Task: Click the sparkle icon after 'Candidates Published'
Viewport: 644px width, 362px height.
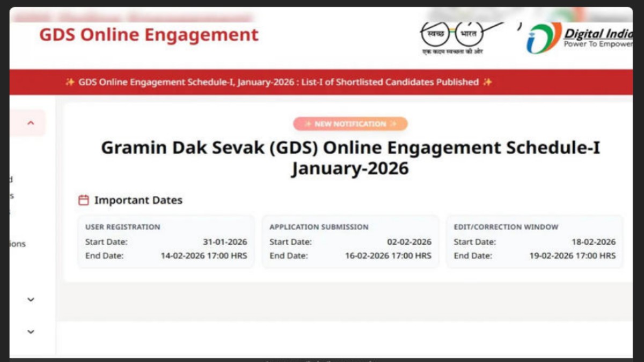Action: point(487,82)
